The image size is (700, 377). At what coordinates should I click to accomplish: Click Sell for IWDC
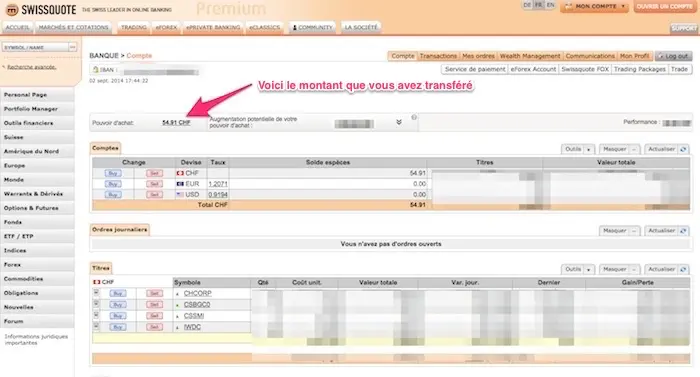[x=154, y=327]
